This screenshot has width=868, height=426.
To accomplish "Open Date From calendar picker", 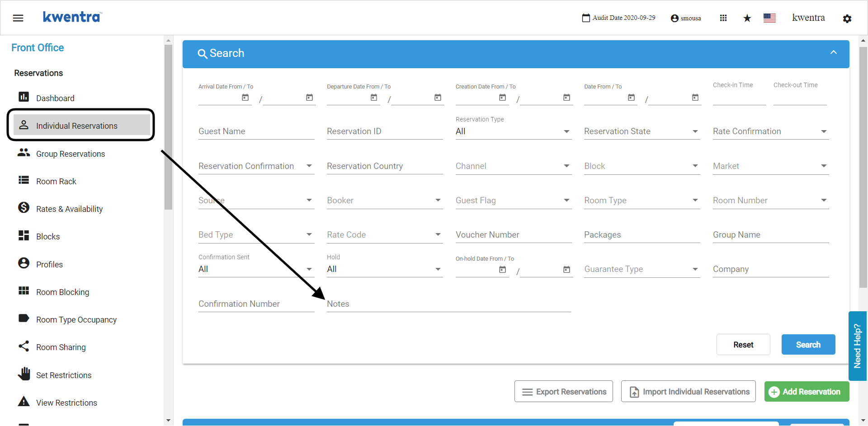I will (632, 98).
